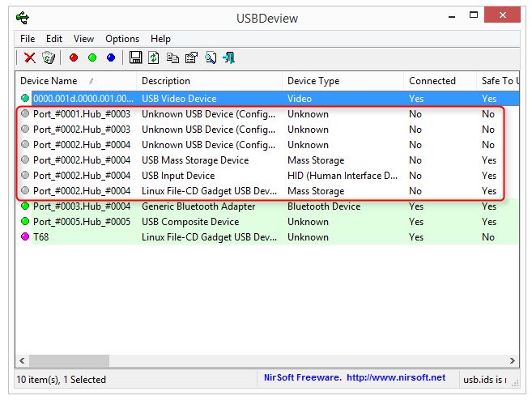Screen dimensions: 532x400
Task: Click the horizontal scrollbar right arrow
Action: tap(513, 360)
